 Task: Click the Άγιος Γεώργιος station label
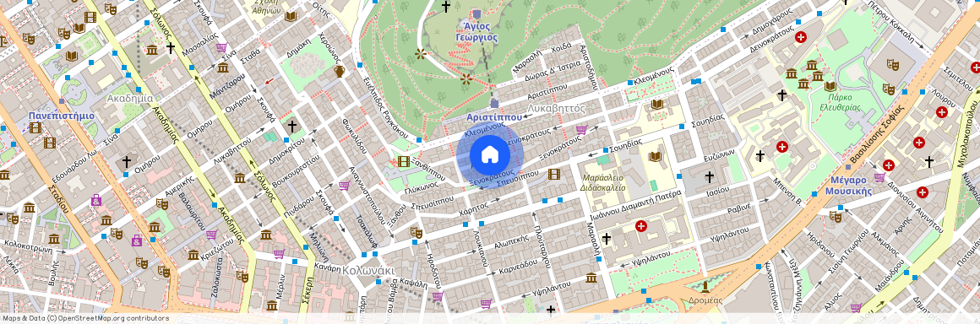click(477, 31)
